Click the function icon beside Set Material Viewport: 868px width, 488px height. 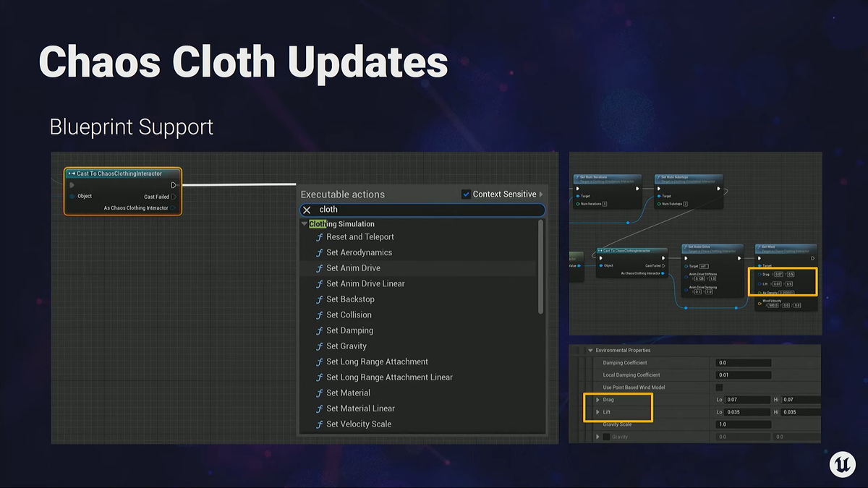[319, 393]
